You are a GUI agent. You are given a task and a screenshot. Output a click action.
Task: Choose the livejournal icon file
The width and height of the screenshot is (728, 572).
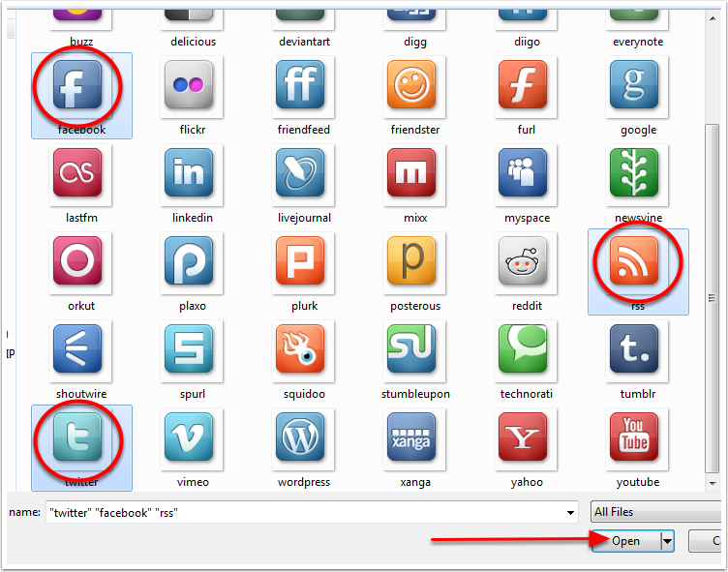[x=300, y=172]
